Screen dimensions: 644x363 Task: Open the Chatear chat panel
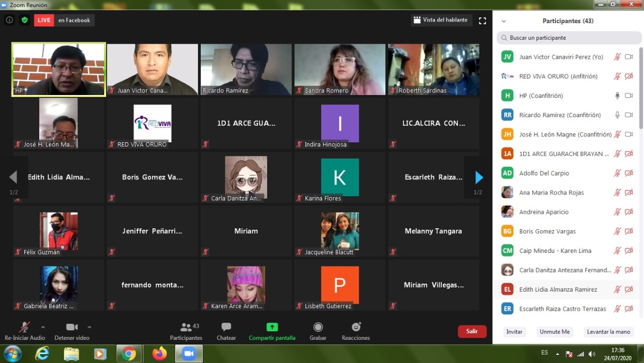pyautogui.click(x=226, y=331)
